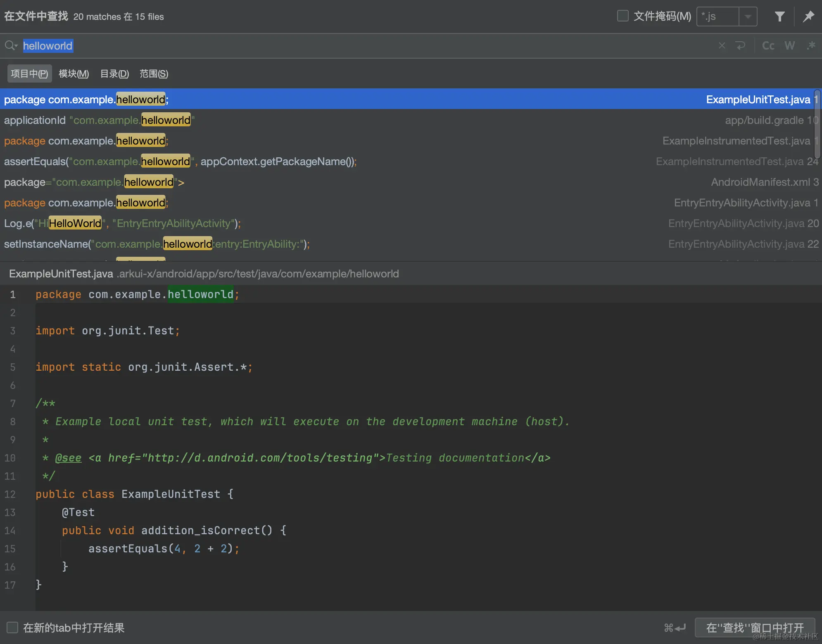
Task: Toggle the Cc match case option
Action: 768,45
